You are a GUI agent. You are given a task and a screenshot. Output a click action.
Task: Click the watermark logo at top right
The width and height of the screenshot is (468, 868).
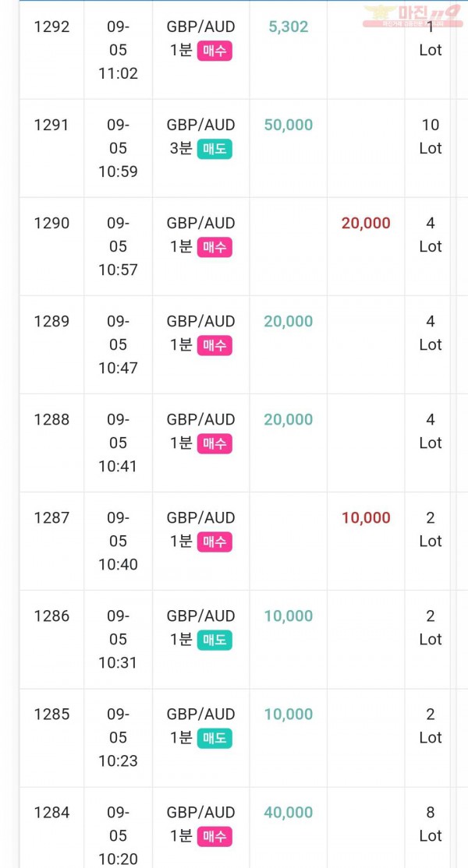tap(413, 16)
